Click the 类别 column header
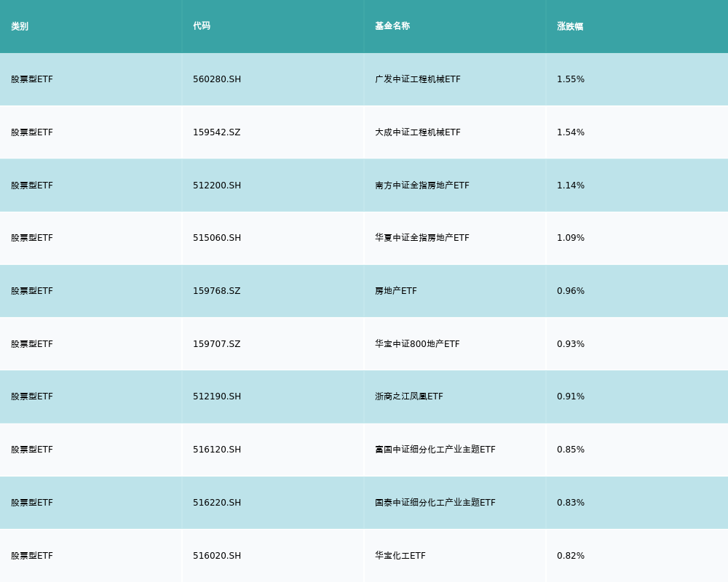 pos(20,26)
